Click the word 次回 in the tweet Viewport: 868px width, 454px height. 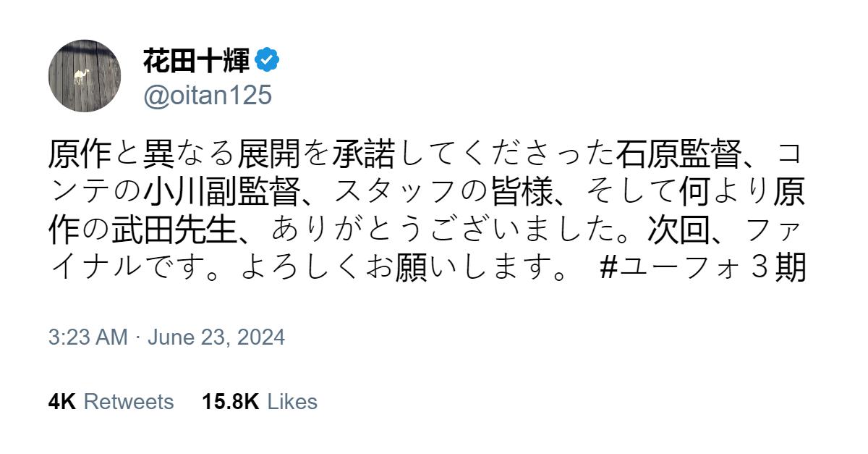(x=677, y=230)
